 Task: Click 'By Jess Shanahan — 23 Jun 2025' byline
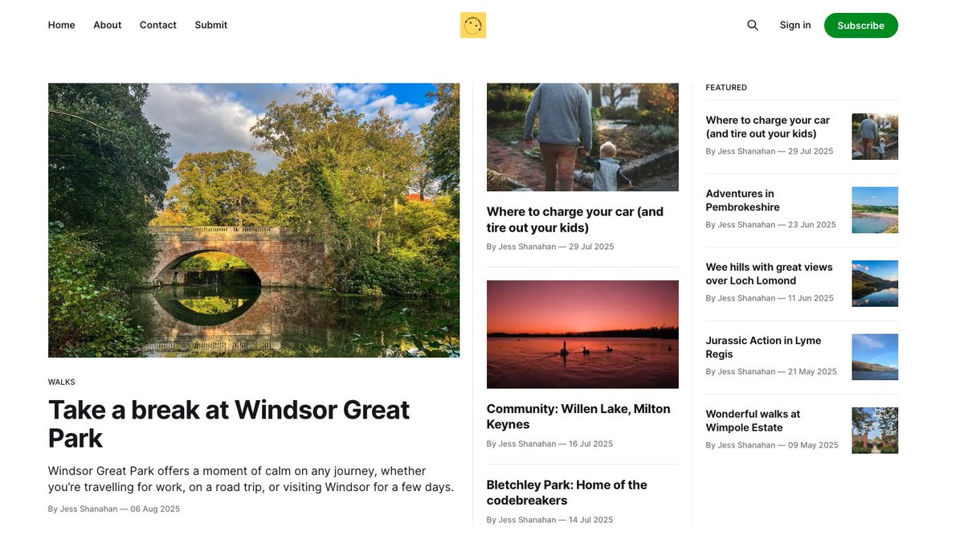point(771,225)
